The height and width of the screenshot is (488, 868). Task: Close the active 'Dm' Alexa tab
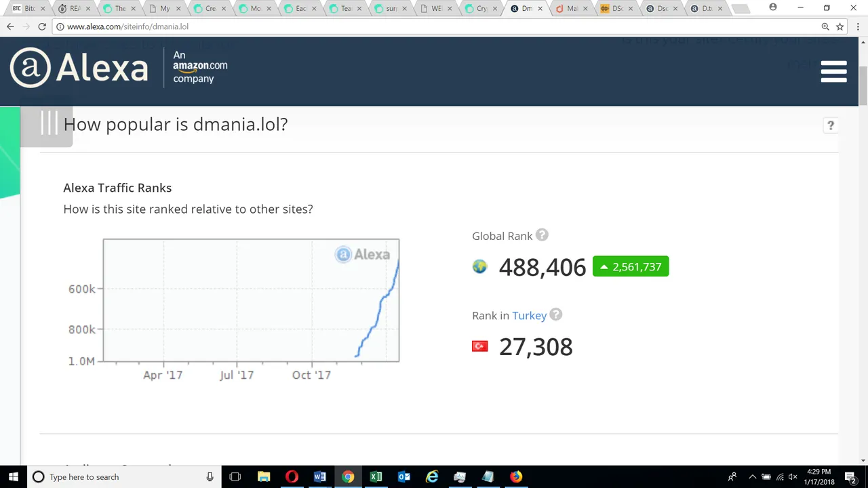coord(540,9)
